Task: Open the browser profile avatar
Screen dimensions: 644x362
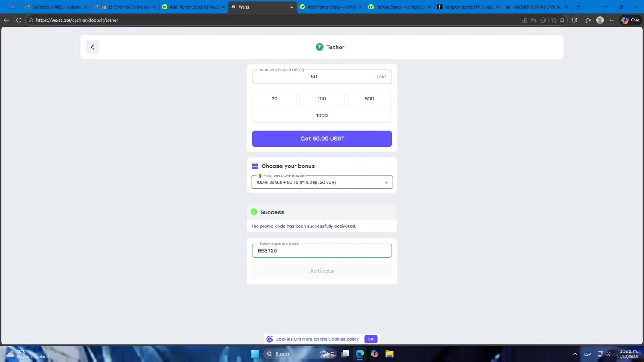Action: (600, 20)
